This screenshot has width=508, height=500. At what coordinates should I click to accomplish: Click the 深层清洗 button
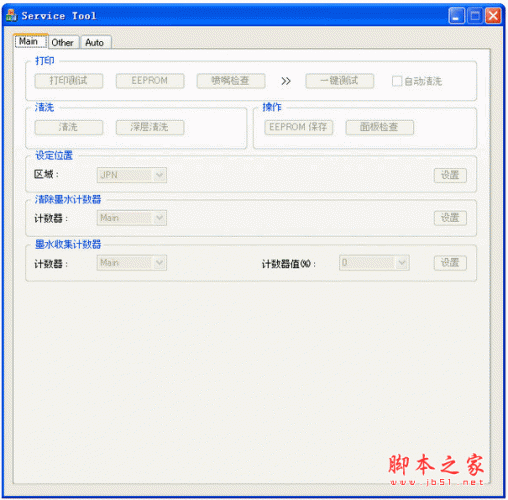coord(150,127)
